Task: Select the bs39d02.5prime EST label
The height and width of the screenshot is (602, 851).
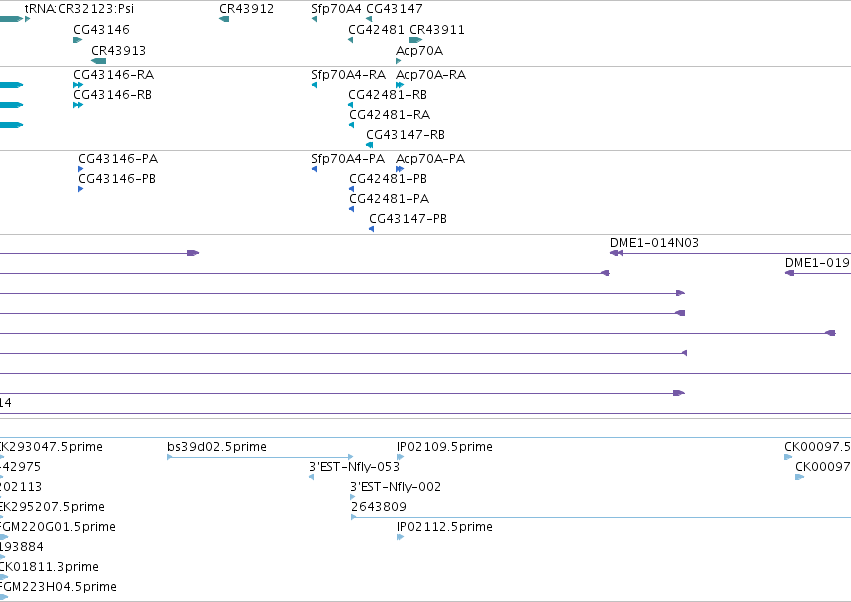Action: (x=217, y=447)
